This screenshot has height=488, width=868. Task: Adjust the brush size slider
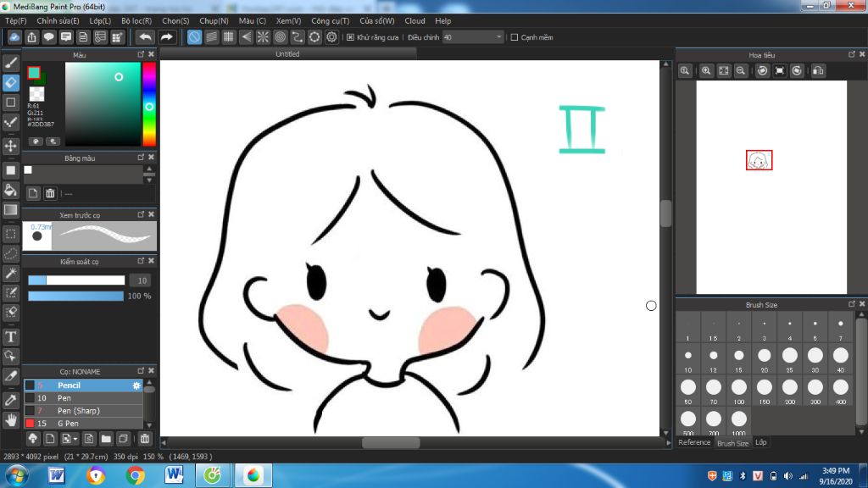[76, 280]
